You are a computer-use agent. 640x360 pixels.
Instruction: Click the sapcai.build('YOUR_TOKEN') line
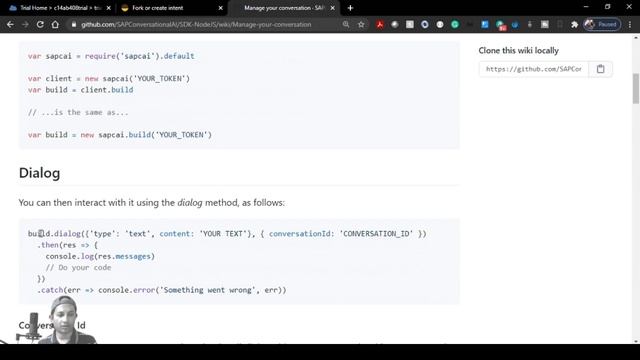tap(120, 135)
